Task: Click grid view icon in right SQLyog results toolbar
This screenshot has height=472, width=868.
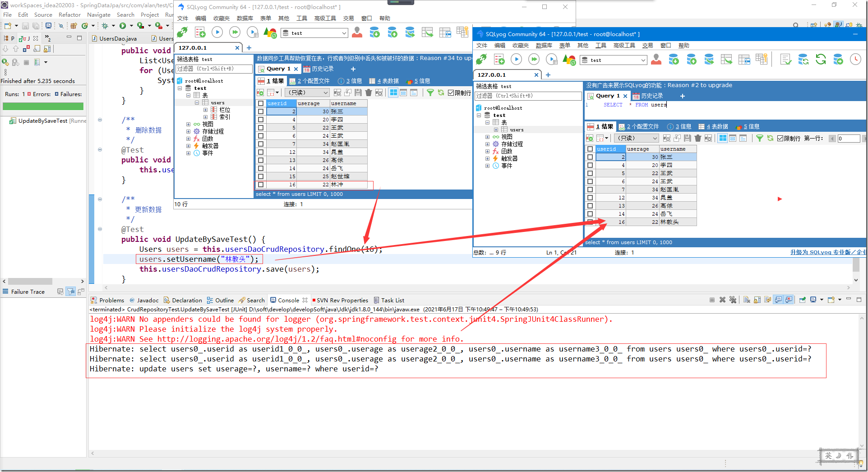Action: click(723, 138)
